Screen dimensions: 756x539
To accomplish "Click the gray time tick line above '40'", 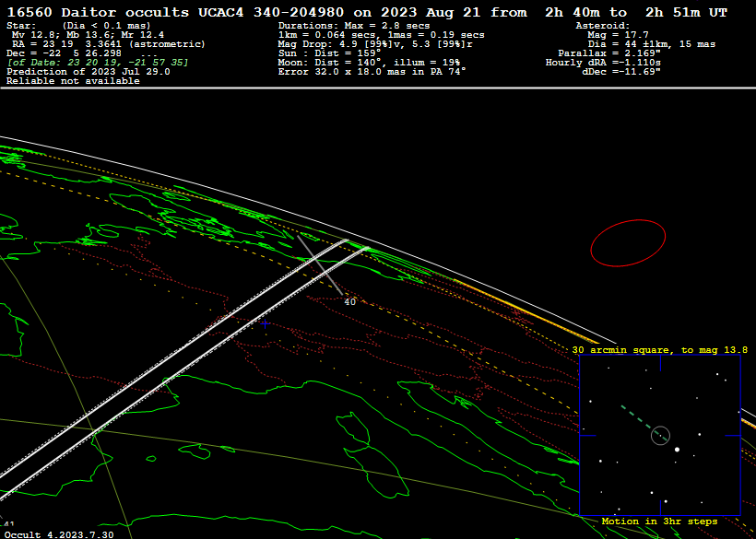I will pyautogui.click(x=320, y=265).
